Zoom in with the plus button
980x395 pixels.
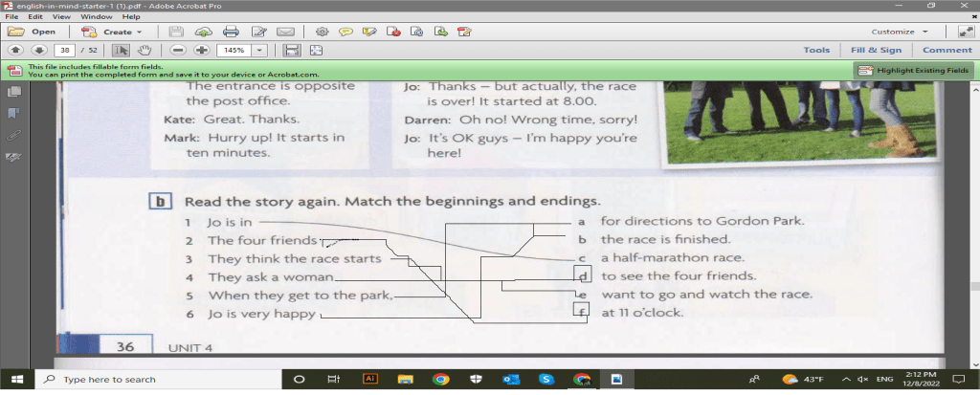click(x=202, y=50)
